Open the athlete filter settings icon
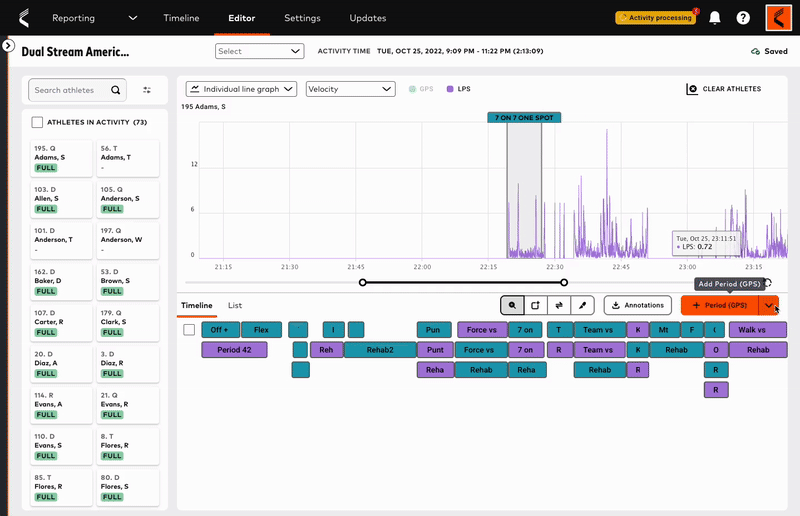 tap(147, 90)
